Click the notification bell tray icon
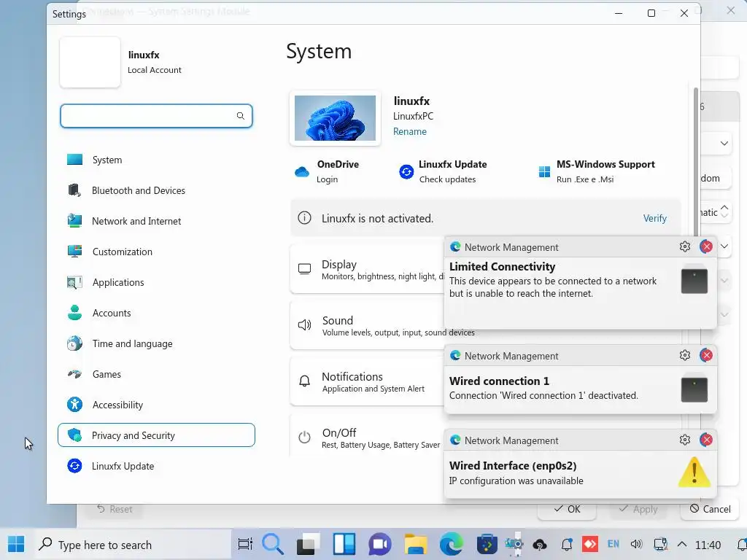 point(566,544)
